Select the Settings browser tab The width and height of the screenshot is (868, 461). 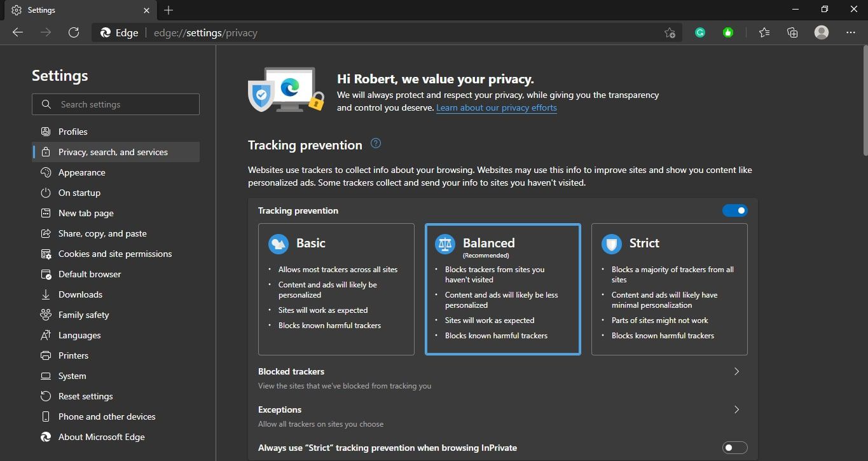click(x=81, y=10)
